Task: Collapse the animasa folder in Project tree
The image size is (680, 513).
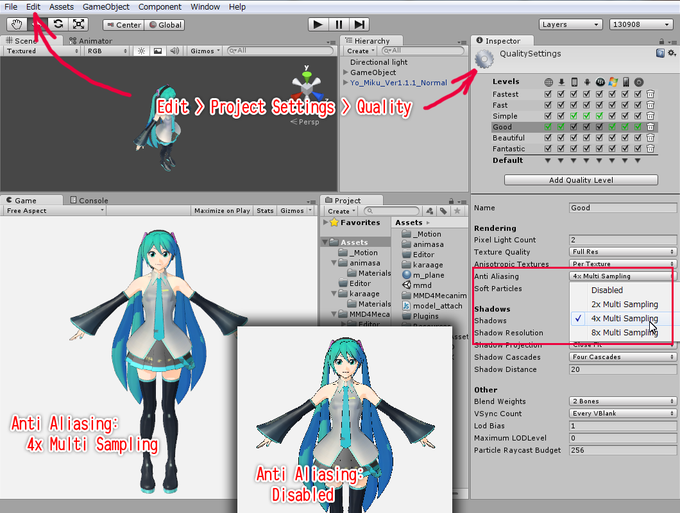Action: (334, 263)
